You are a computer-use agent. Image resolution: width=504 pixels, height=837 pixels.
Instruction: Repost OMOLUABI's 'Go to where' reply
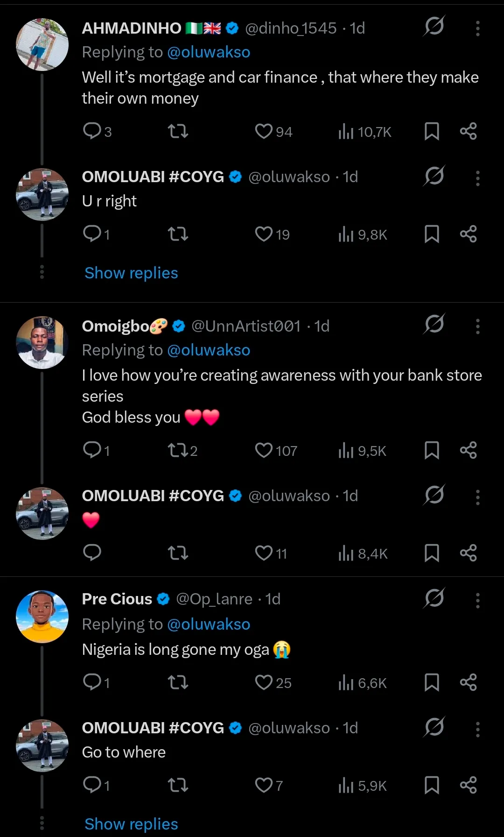point(178,785)
